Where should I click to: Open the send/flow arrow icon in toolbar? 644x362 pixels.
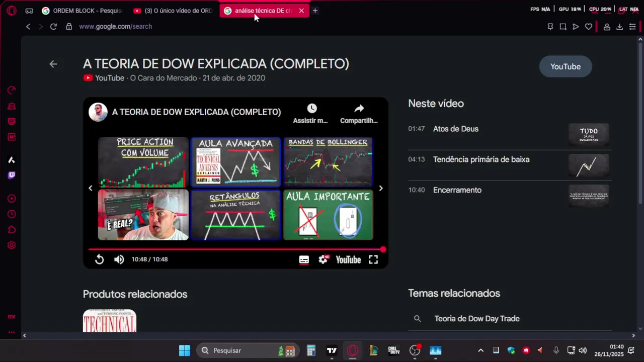click(576, 27)
